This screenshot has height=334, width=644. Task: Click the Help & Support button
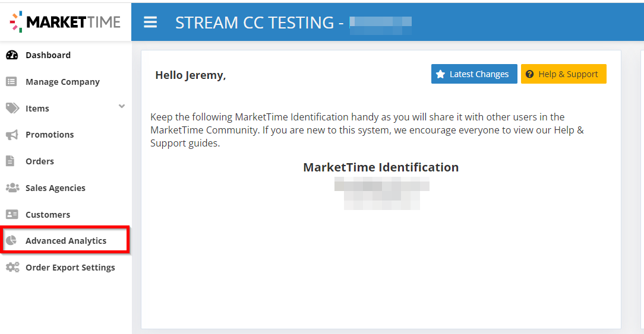pyautogui.click(x=563, y=74)
